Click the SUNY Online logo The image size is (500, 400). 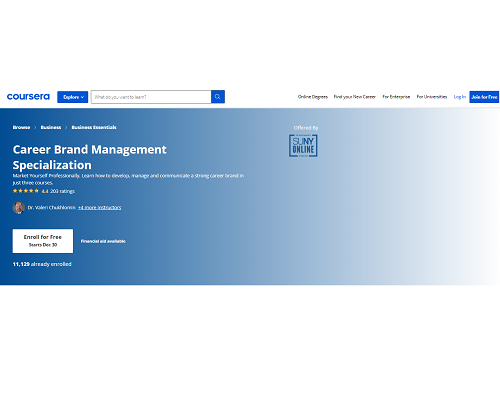pyautogui.click(x=303, y=146)
